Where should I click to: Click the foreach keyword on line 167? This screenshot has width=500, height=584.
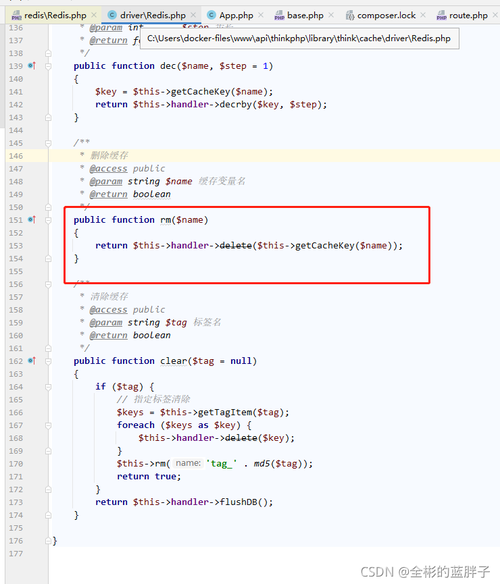pos(136,425)
